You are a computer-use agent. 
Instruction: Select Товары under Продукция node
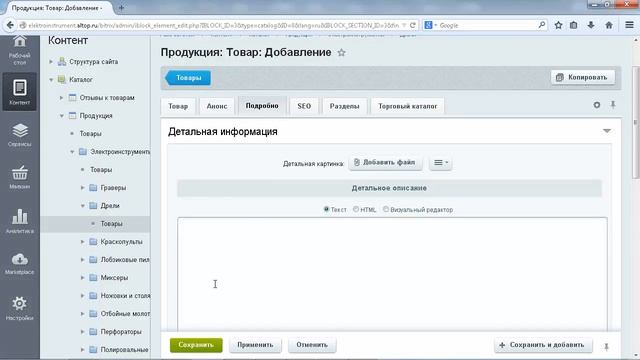point(90,133)
